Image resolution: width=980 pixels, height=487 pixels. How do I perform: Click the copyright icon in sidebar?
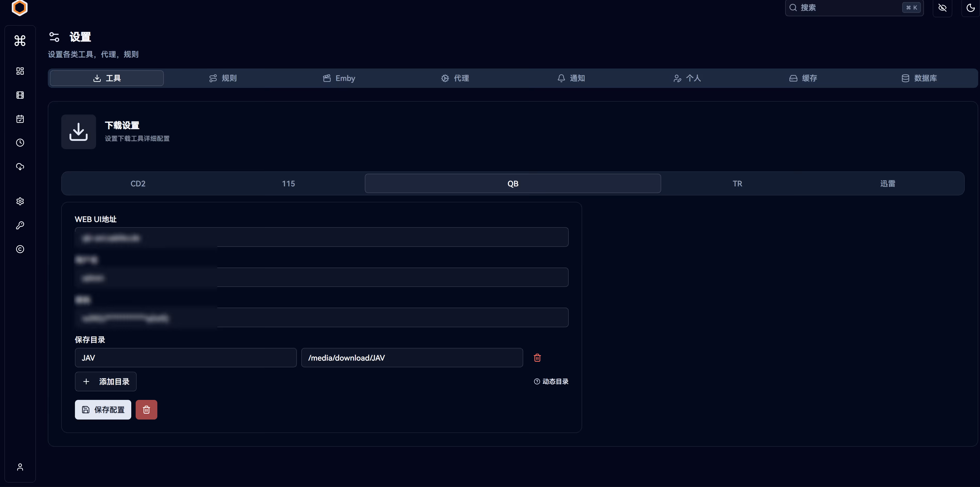[20, 249]
